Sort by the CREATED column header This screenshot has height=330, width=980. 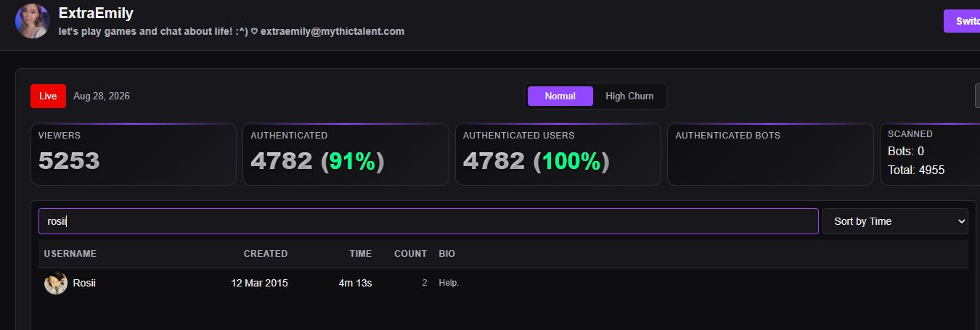pyautogui.click(x=266, y=254)
